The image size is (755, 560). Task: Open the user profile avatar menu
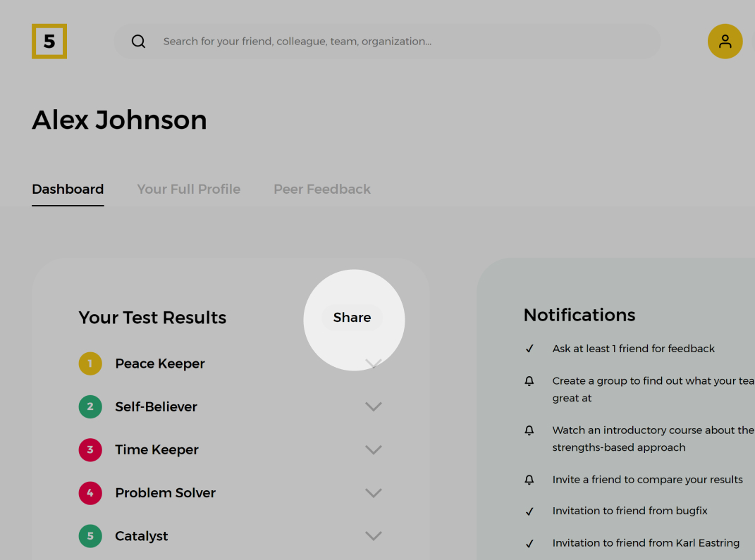point(725,42)
